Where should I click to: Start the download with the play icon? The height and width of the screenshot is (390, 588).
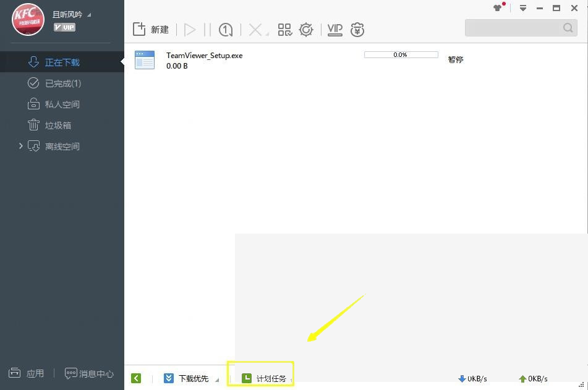tap(190, 30)
